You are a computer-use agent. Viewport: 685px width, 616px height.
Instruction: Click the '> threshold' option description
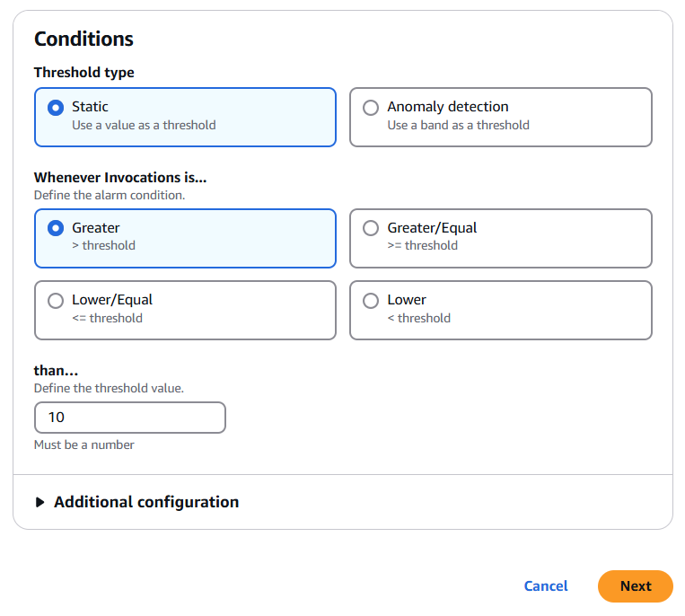coord(103,245)
